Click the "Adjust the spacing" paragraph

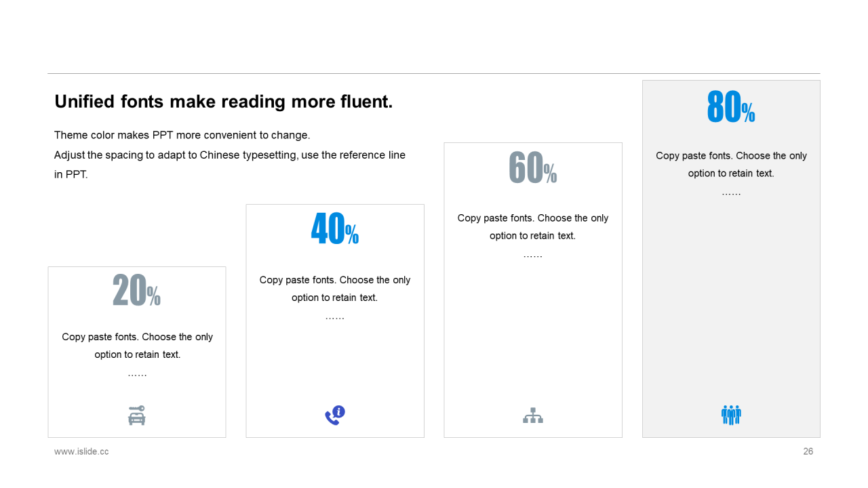click(x=230, y=165)
